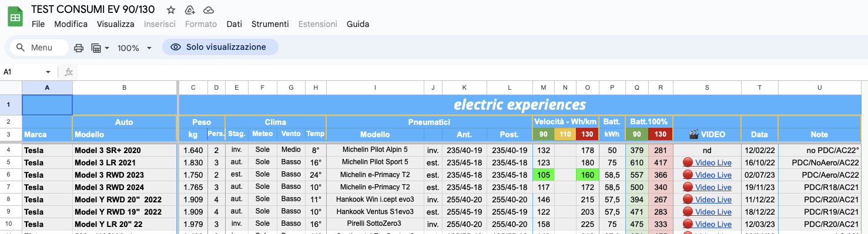
Task: Click the Solo visualizzazione view-only button
Action: tap(220, 47)
